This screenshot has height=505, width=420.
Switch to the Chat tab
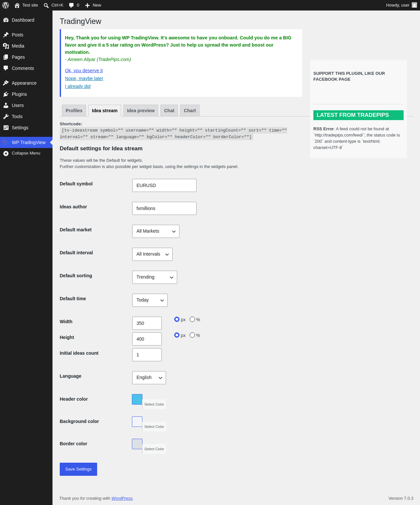(x=169, y=111)
